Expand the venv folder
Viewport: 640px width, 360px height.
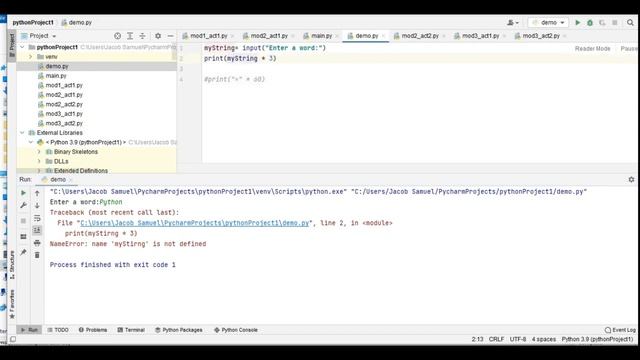pyautogui.click(x=31, y=57)
